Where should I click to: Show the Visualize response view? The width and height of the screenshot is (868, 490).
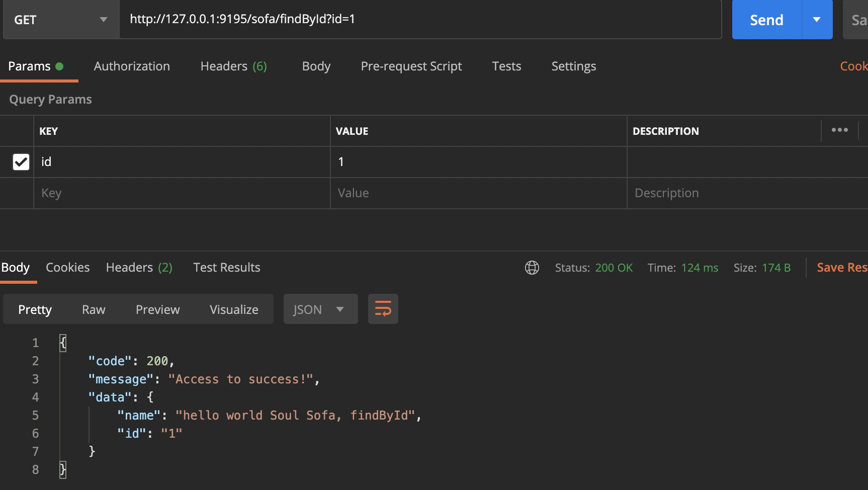[x=234, y=309]
